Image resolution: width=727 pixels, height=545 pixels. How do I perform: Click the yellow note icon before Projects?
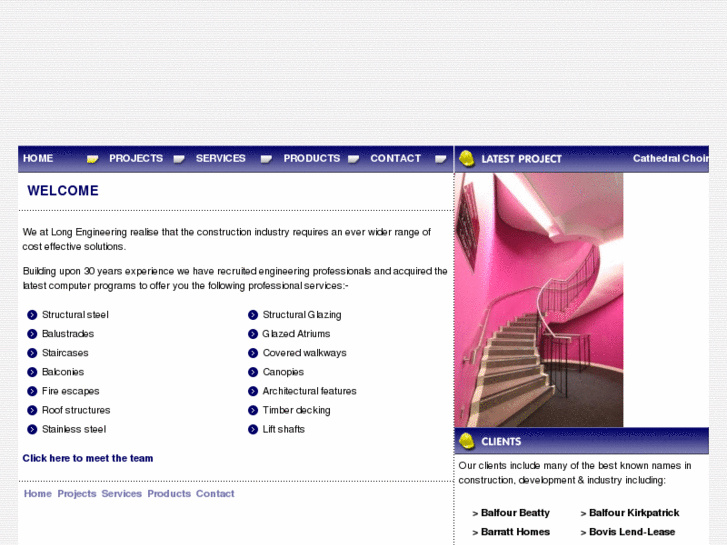point(93,159)
